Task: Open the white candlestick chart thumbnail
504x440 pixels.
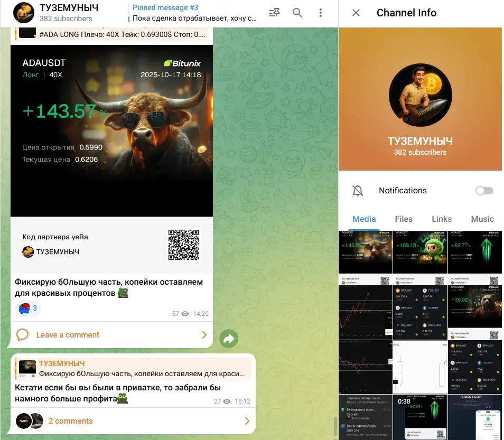Action: (420, 367)
